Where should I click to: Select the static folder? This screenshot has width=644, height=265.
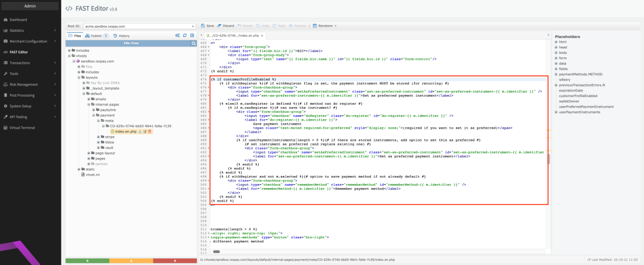click(x=90, y=169)
